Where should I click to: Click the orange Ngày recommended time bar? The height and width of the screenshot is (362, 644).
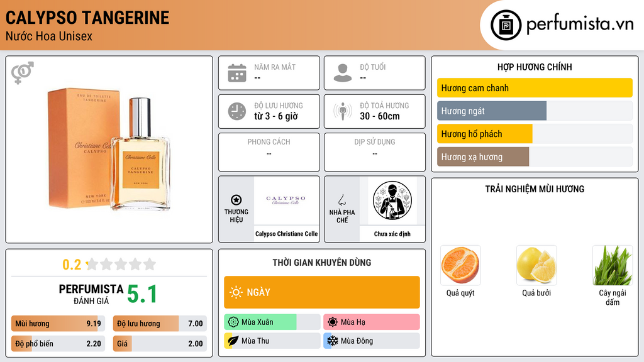pos(322,292)
